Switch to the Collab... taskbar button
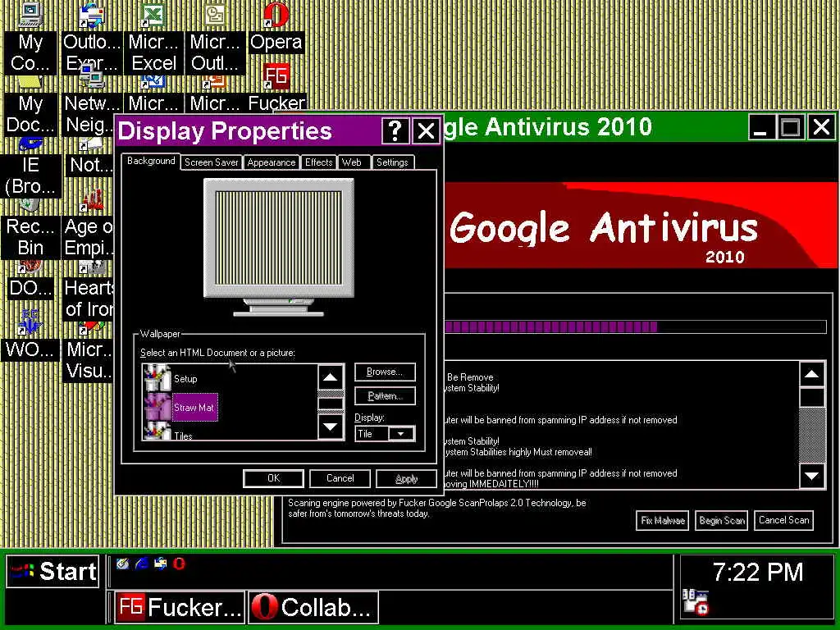Viewport: 840px width, 630px height. (313, 608)
